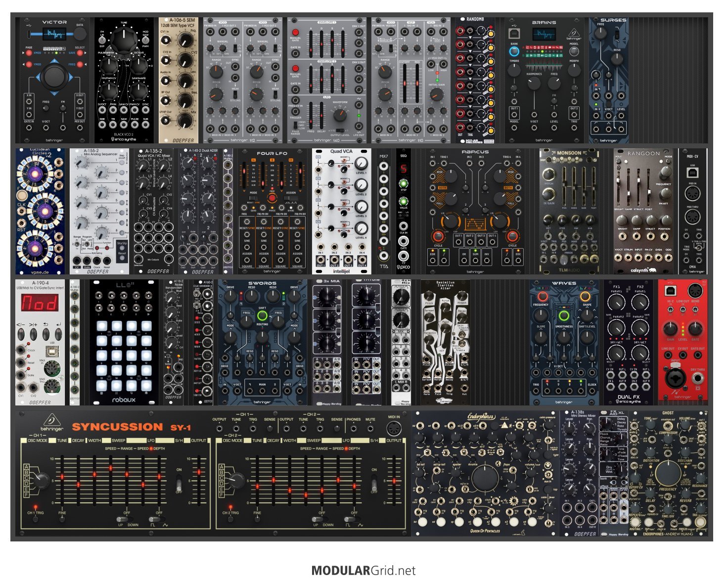728x581 pixels.
Task: Click the green STEP button on pico SEQ
Action: pyautogui.click(x=404, y=184)
